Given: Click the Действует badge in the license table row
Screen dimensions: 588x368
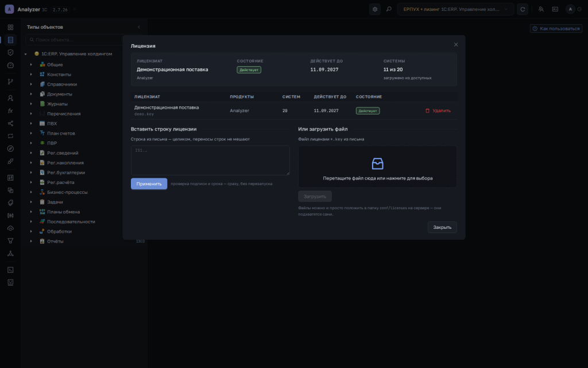Looking at the screenshot, I should click(x=367, y=111).
